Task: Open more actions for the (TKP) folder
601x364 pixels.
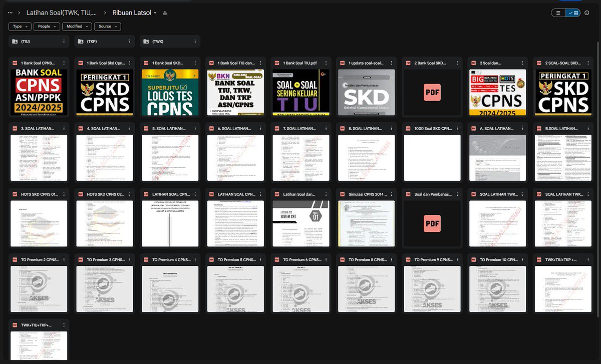Action: coord(129,42)
